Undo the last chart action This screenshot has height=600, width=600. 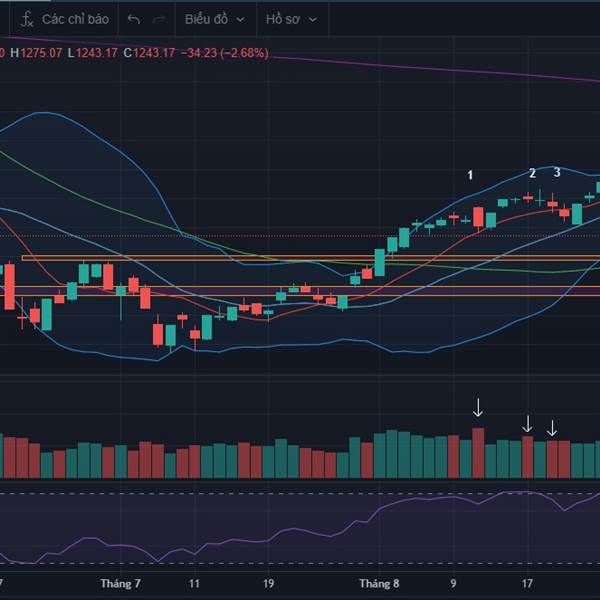tap(134, 19)
